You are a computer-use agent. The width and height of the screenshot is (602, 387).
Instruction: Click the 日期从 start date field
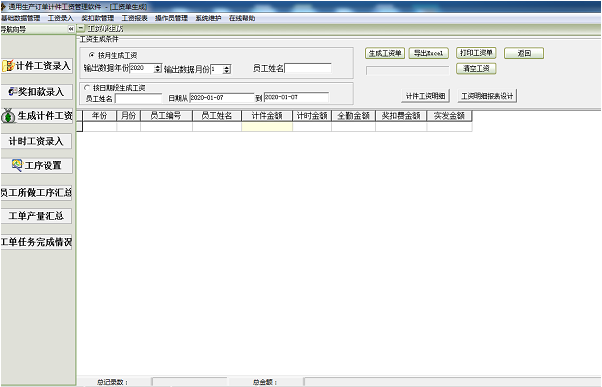point(222,98)
